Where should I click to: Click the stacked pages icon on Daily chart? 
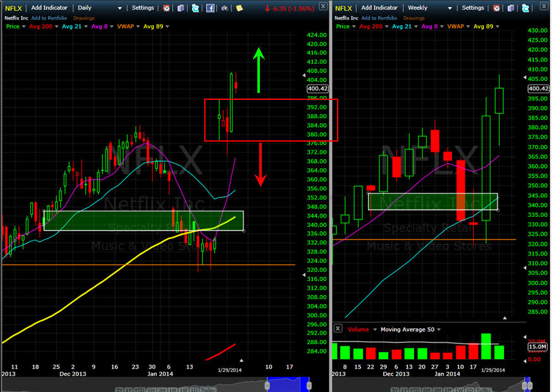tap(181, 8)
